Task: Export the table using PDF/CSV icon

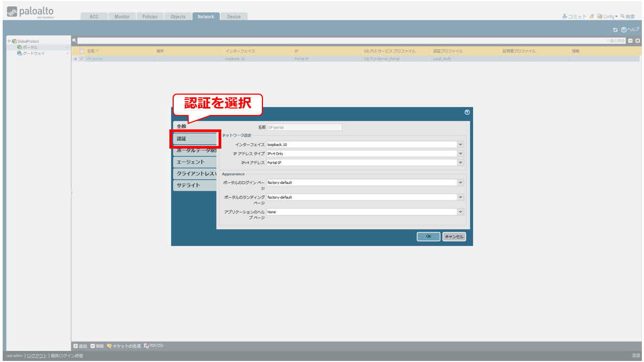Action: [x=146, y=346]
